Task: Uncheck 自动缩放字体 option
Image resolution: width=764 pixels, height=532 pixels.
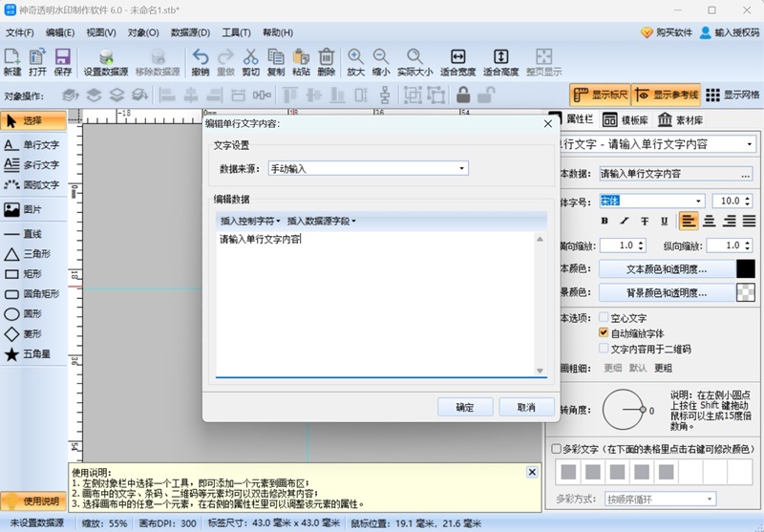Action: (604, 332)
